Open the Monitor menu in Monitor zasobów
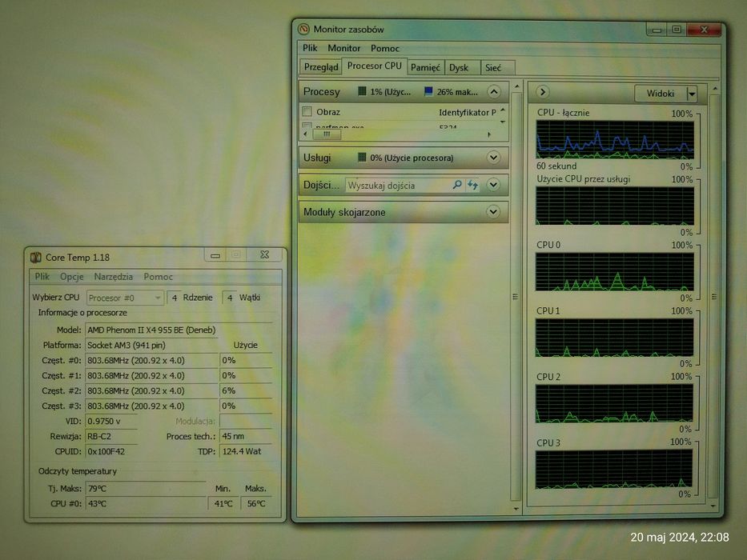This screenshot has height=560, width=747. pyautogui.click(x=343, y=48)
